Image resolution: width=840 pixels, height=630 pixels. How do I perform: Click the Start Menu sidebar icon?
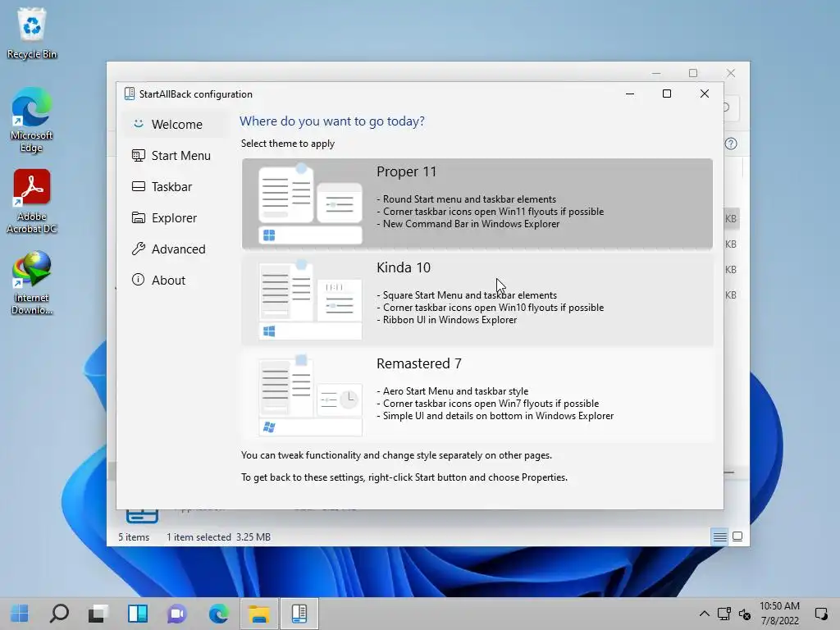point(138,155)
